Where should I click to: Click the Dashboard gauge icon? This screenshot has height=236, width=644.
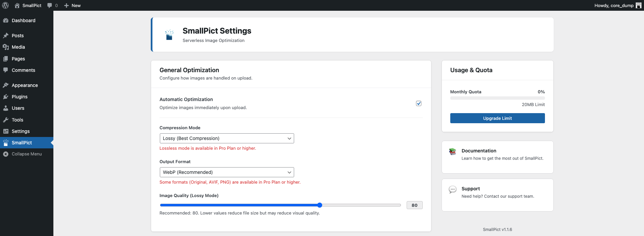tap(6, 20)
